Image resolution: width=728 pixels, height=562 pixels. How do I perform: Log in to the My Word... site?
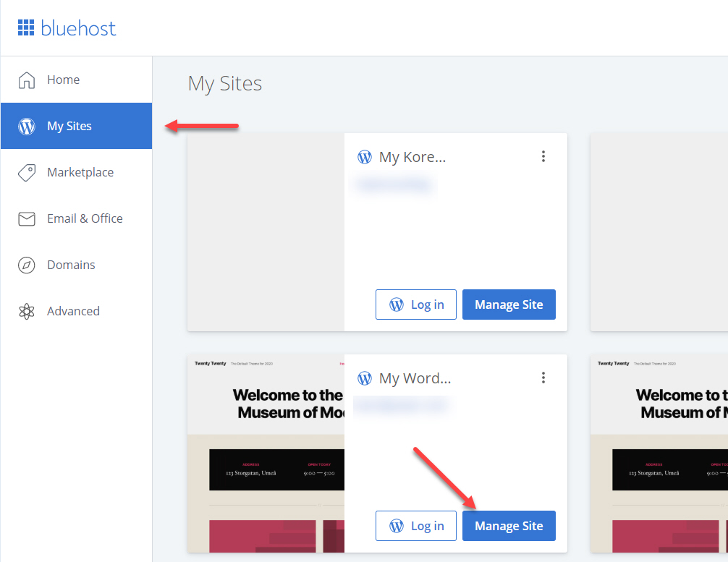(x=415, y=526)
